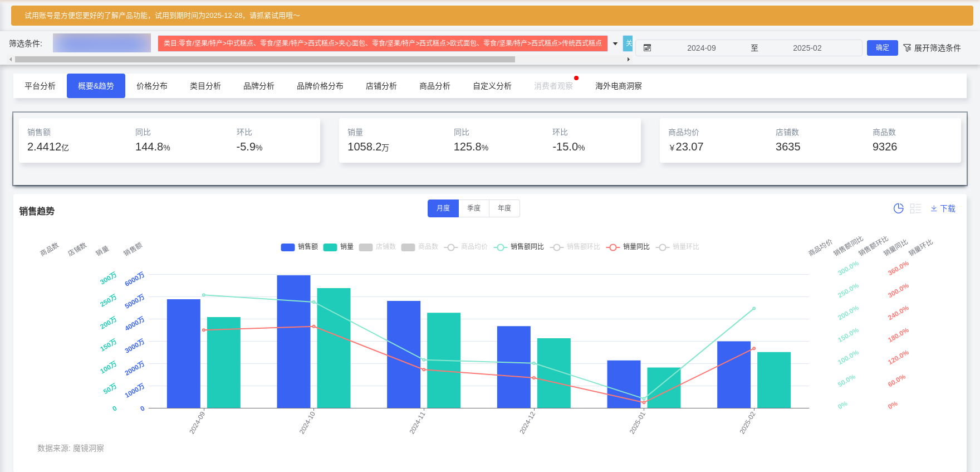The height and width of the screenshot is (472, 980).
Task: Click the 2024-12 axis label
Action: [x=527, y=422]
